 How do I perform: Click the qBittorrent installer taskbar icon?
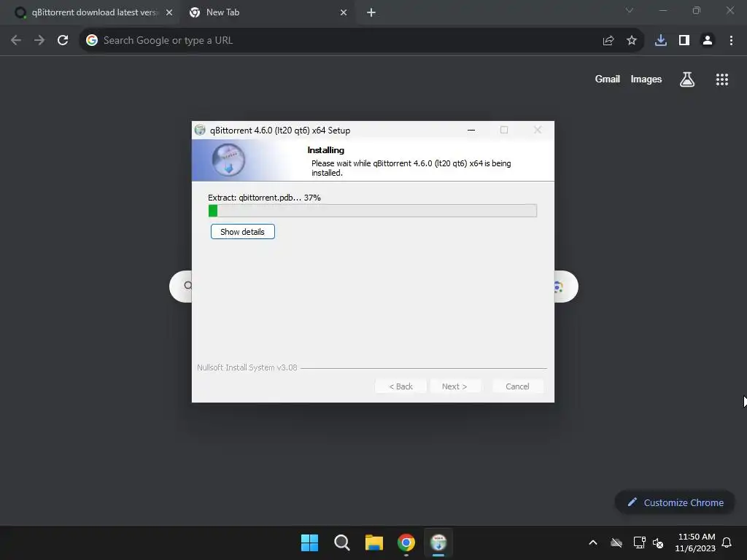point(438,542)
